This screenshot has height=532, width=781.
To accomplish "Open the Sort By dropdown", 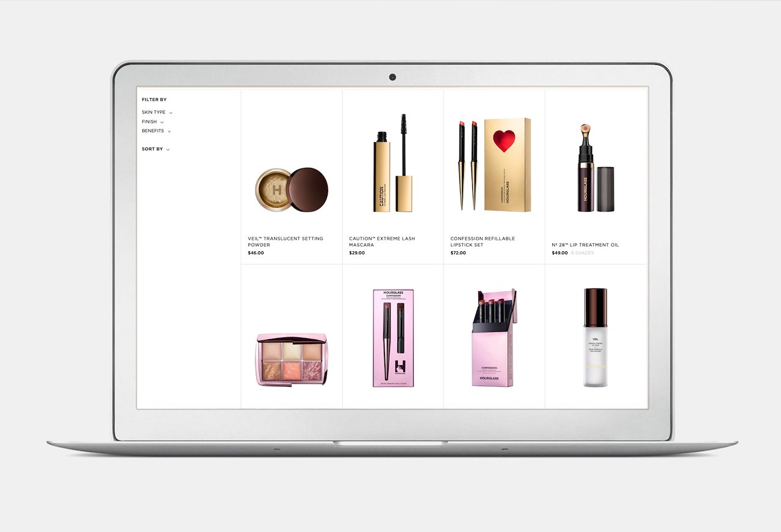I will [x=156, y=149].
